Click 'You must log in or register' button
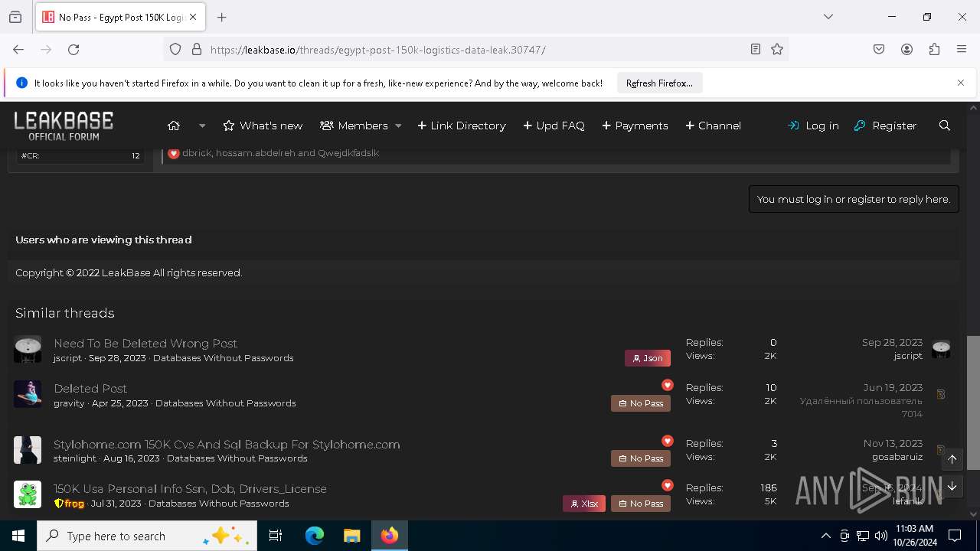This screenshot has height=551, width=980. (854, 199)
